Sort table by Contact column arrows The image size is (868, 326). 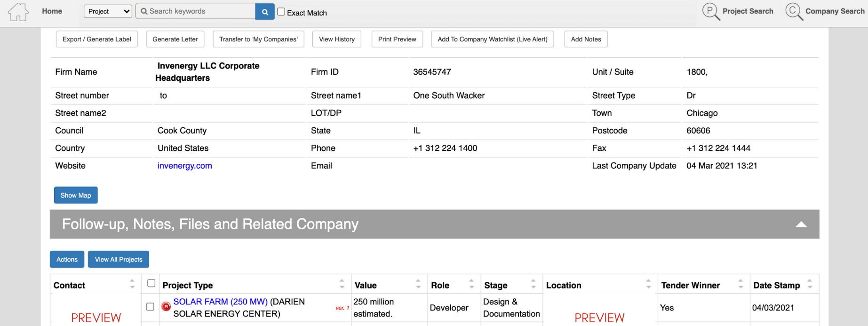point(132,284)
